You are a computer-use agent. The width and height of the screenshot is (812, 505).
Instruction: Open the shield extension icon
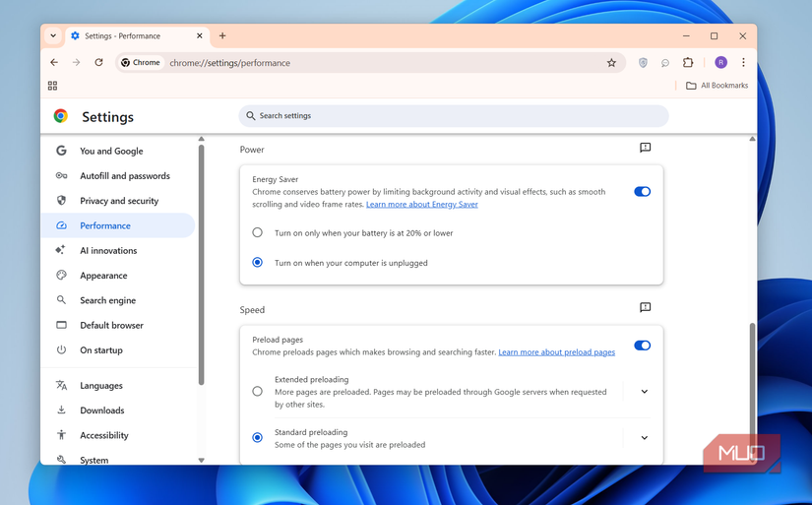click(x=643, y=63)
